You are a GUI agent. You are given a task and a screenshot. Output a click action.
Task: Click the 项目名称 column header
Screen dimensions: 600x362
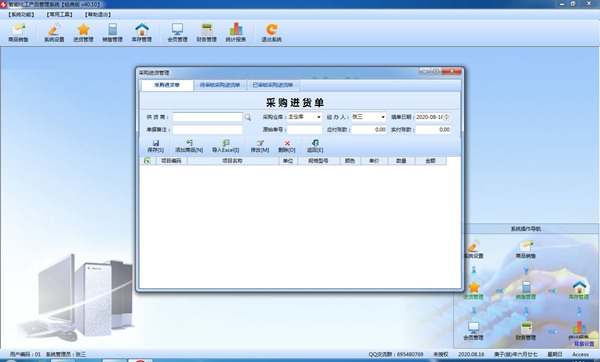pos(233,161)
